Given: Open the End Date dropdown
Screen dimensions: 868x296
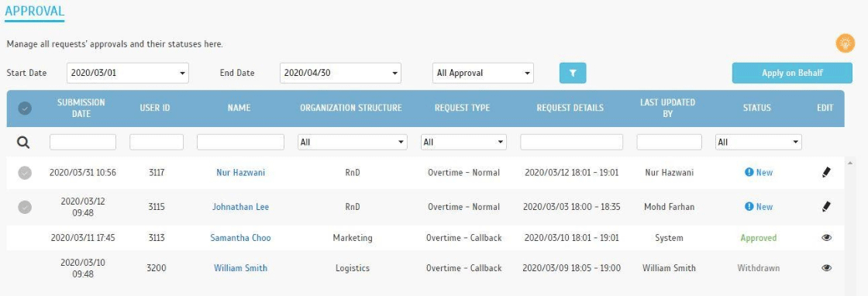Looking at the screenshot, I should pyautogui.click(x=340, y=73).
